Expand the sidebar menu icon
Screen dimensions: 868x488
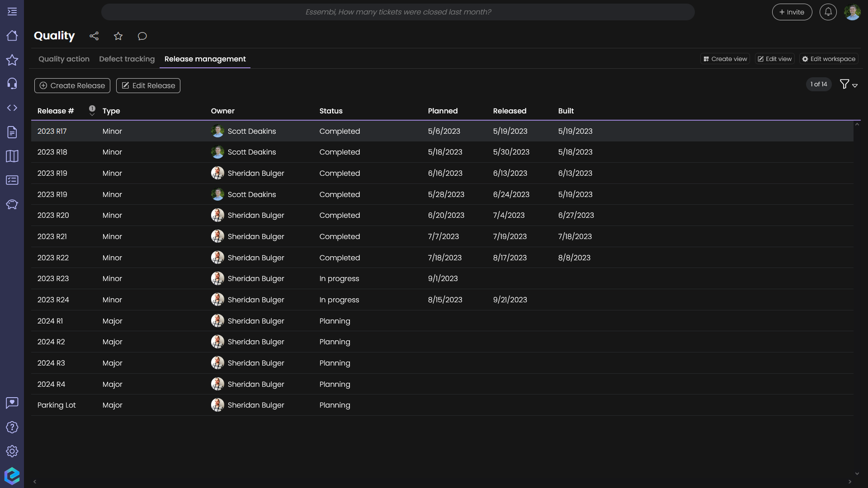[x=12, y=12]
